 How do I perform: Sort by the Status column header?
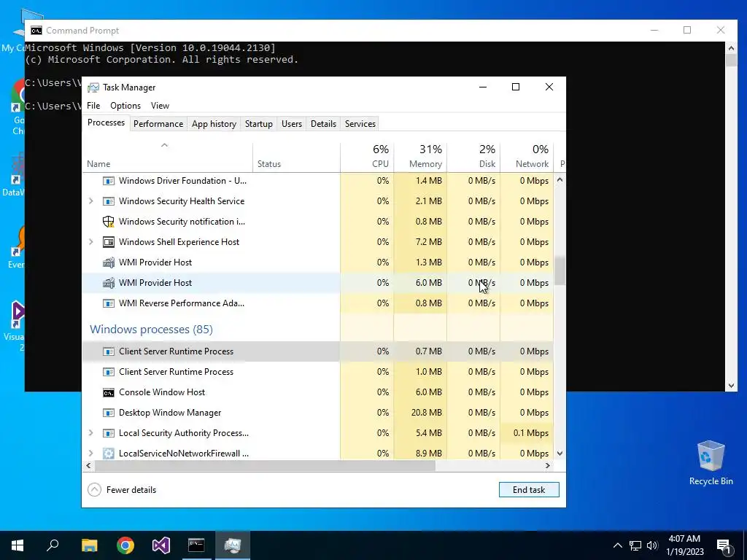[296, 157]
